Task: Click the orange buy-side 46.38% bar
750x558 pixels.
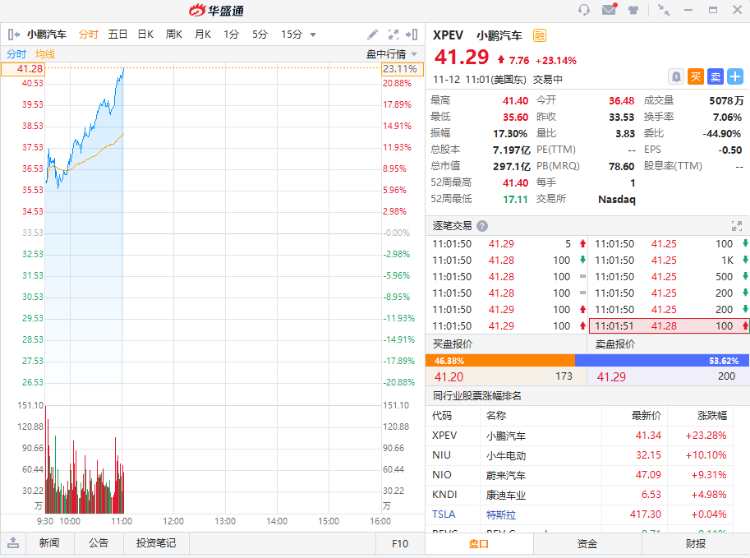Action: (500, 361)
